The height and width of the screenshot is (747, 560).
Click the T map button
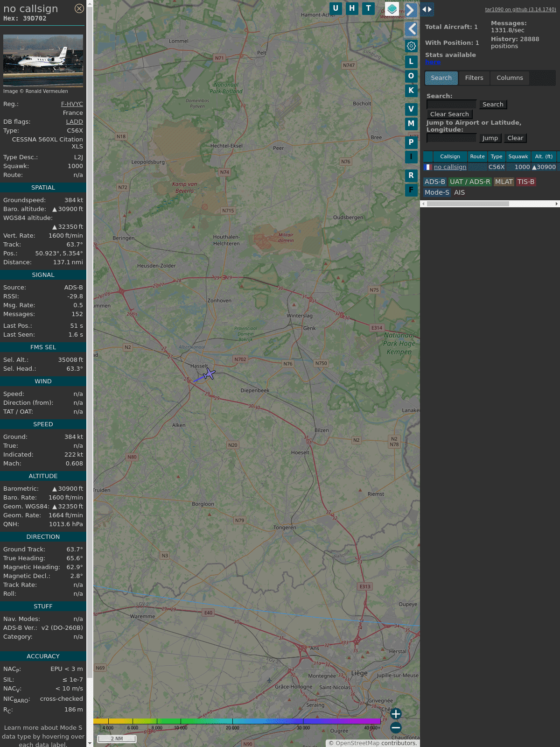click(x=369, y=8)
